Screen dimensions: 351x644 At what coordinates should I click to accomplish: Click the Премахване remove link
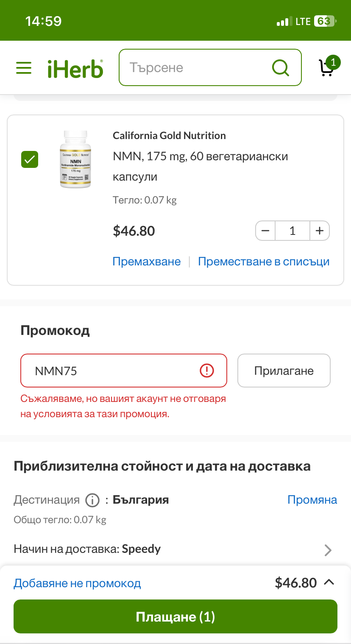147,262
